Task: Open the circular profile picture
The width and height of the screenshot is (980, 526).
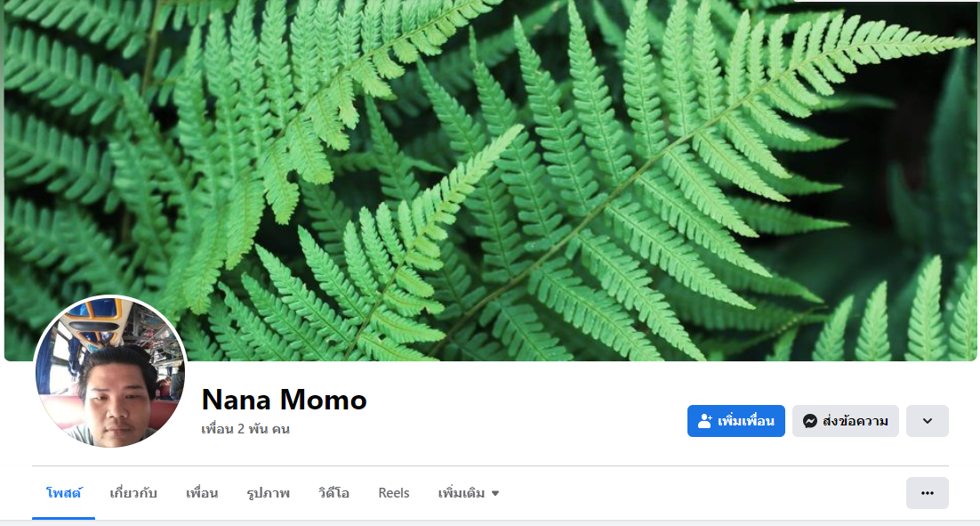Action: click(x=110, y=372)
